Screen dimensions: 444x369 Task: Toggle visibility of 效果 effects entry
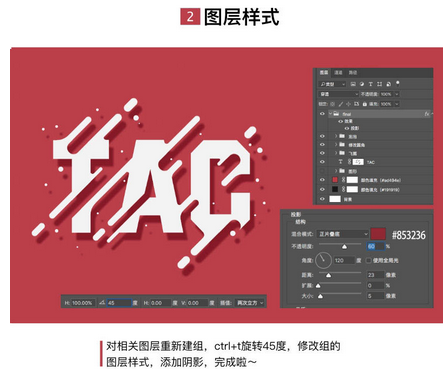[x=340, y=121]
